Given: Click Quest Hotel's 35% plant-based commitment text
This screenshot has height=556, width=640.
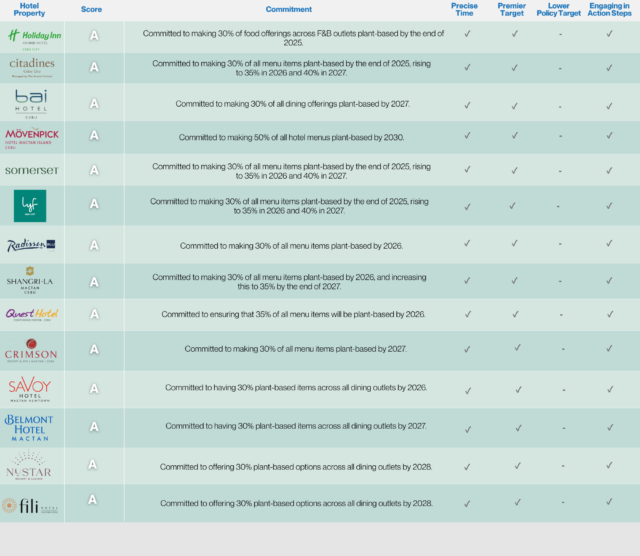Looking at the screenshot, I should pyautogui.click(x=288, y=314).
